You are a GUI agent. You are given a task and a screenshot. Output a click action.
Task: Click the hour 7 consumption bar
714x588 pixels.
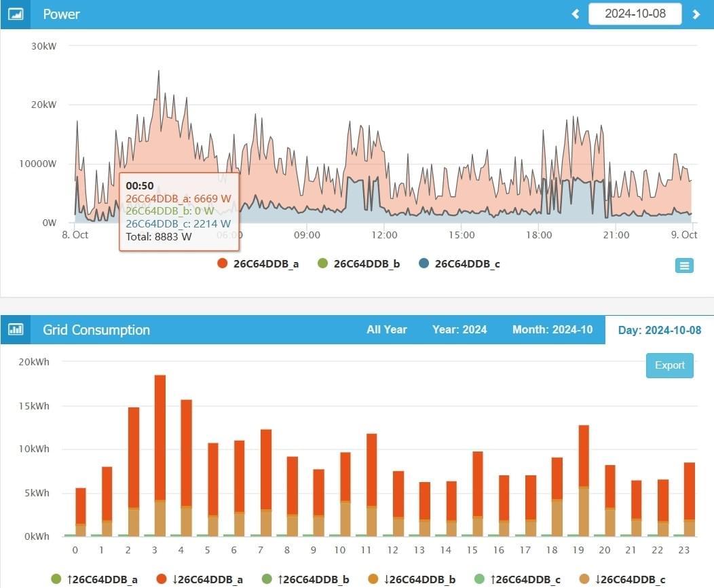click(266, 483)
